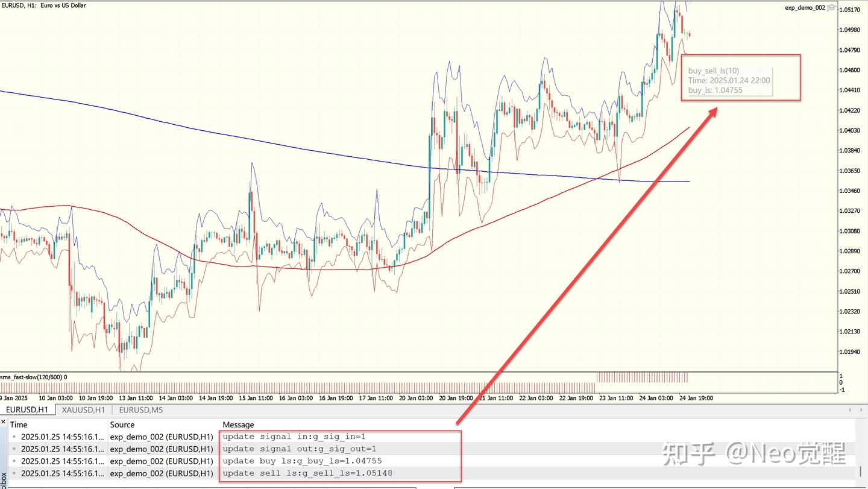The width and height of the screenshot is (868, 489).
Task: Select the log message 'update buy ls:g_buy_ls=1.04755'
Action: [x=302, y=461]
